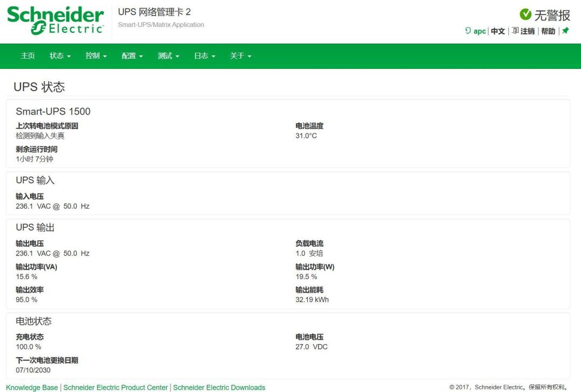Viewport: 581px width, 392px height.
Task: Open the 帮助 help link
Action: click(x=548, y=31)
